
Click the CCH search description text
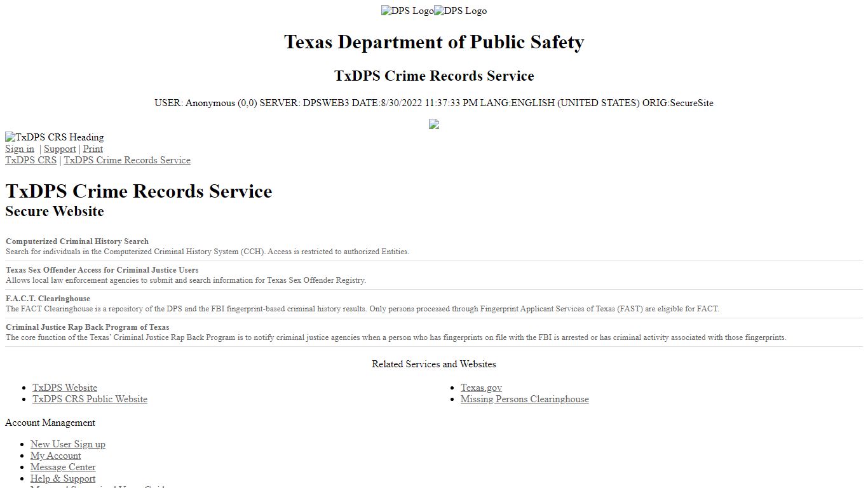[x=207, y=252]
